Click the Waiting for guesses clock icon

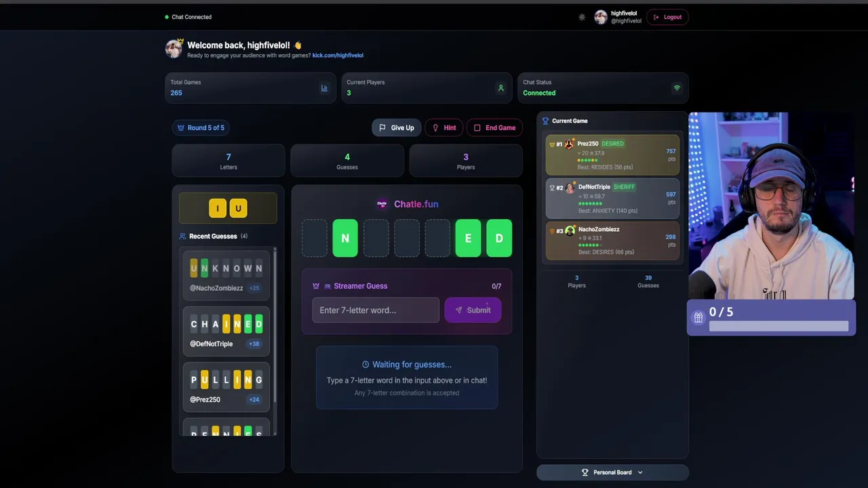[366, 365]
